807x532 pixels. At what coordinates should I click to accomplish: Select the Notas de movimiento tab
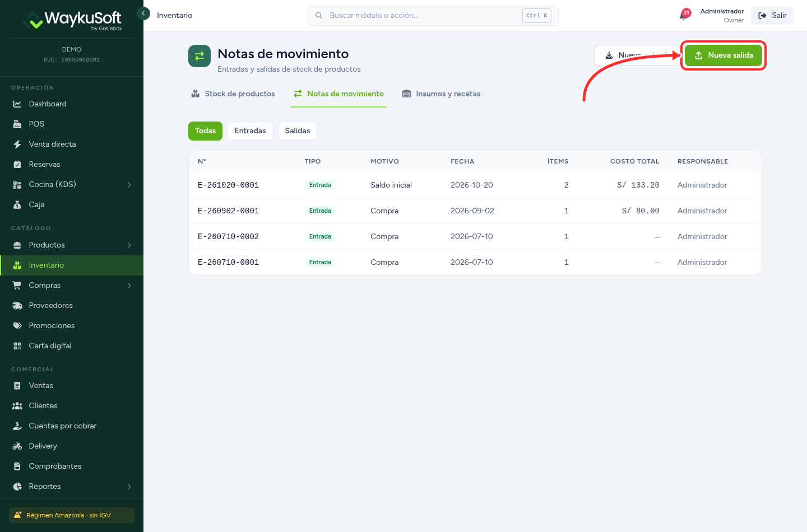click(338, 94)
